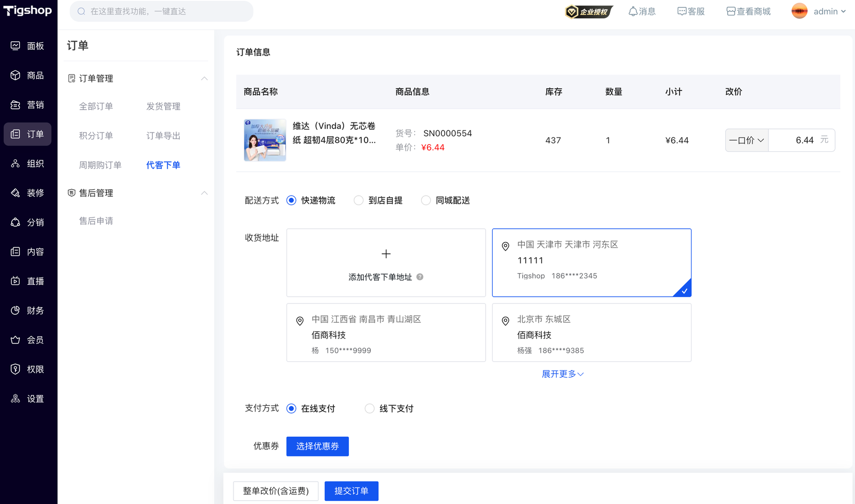Click the 提交订单 button
The image size is (855, 504).
[351, 491]
